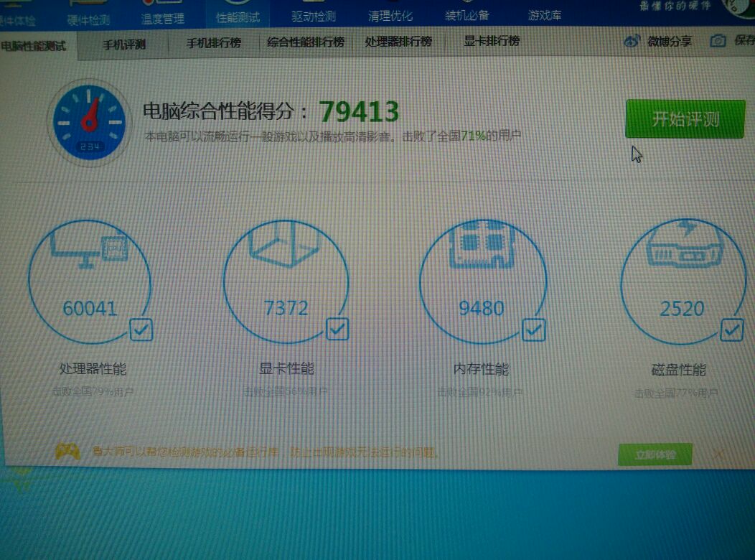Dismiss the bottom banner with the X
This screenshot has height=560, width=755.
point(718,455)
